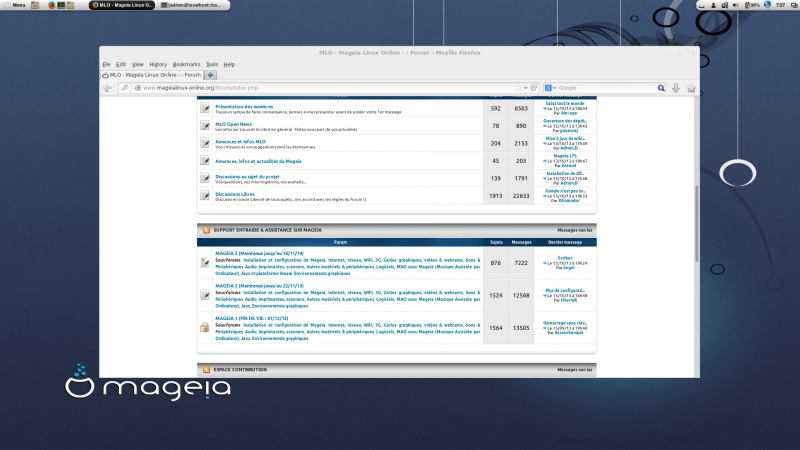Click the site identity key icon in URL bar
The image size is (800, 450).
(x=125, y=88)
